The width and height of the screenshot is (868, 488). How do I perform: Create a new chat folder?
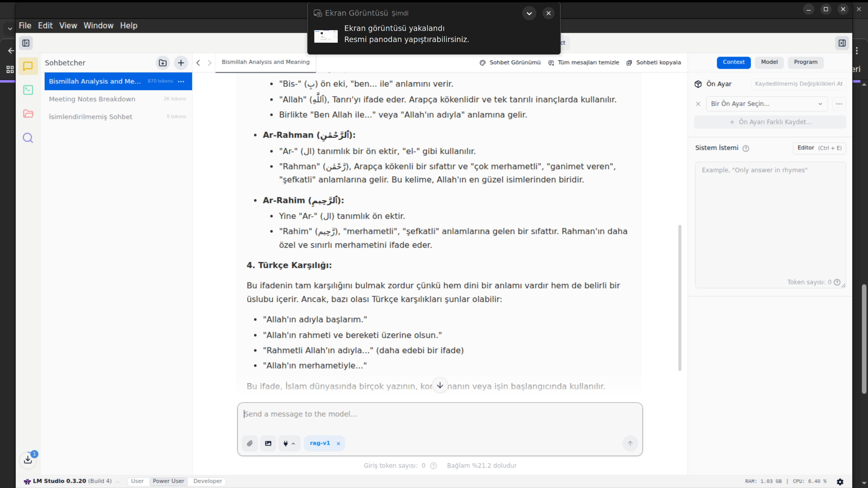coord(163,63)
